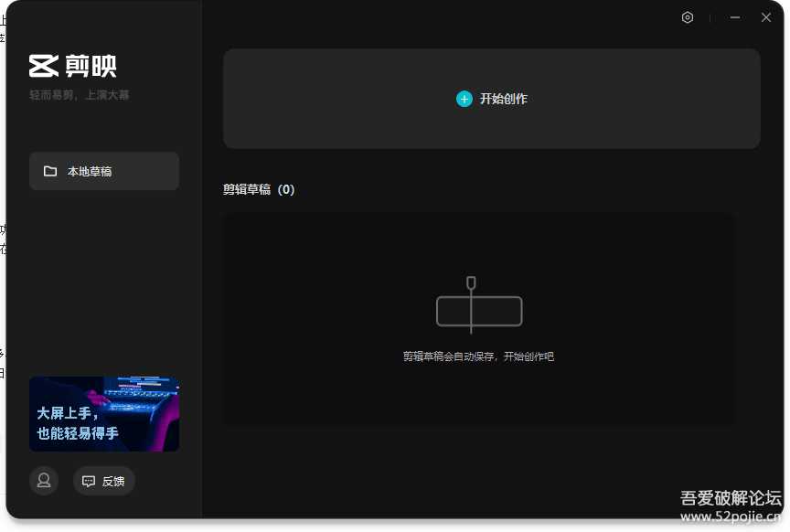790x532 pixels.
Task: Select 本地草稿 in the left sidebar
Action: [103, 171]
